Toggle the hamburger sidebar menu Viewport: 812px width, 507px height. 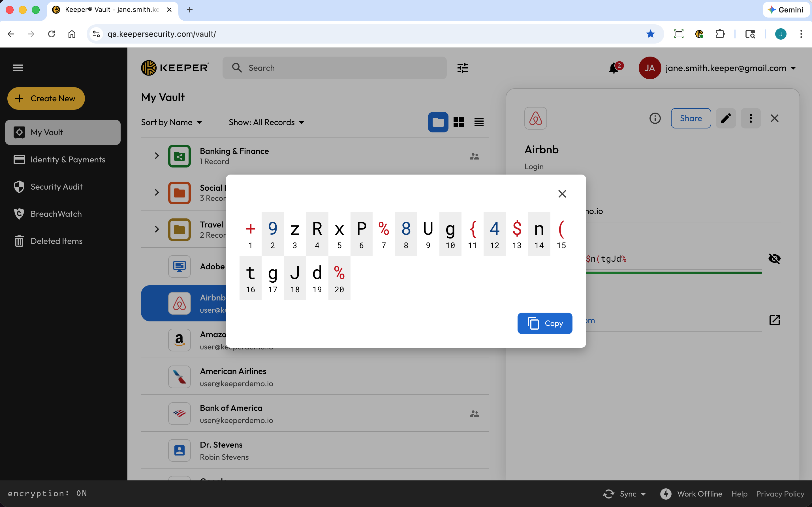pyautogui.click(x=18, y=68)
